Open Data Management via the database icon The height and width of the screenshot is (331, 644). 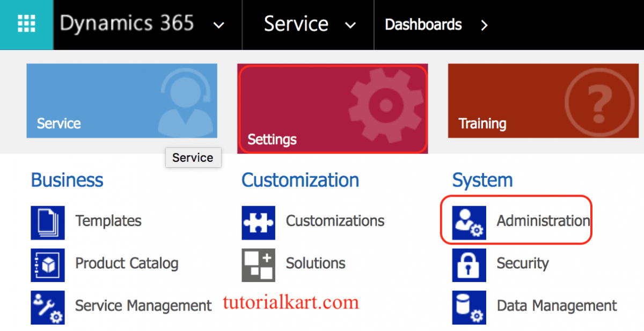tap(469, 307)
